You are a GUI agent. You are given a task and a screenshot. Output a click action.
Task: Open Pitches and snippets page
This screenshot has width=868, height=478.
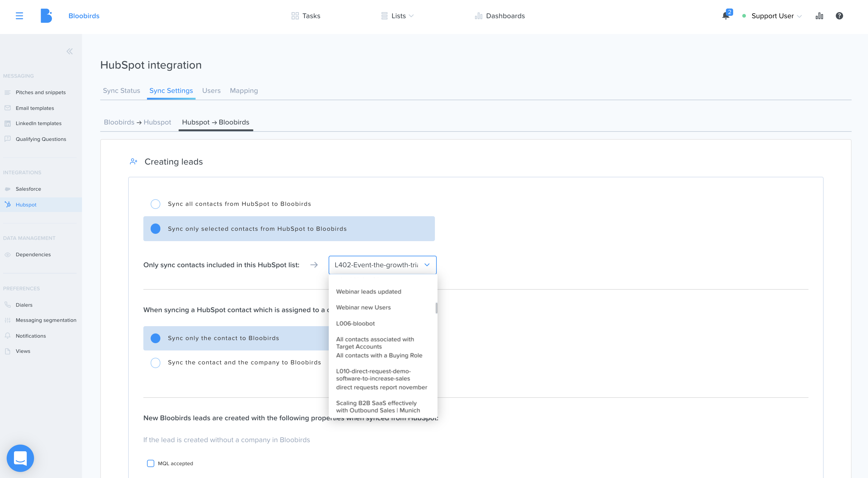41,92
